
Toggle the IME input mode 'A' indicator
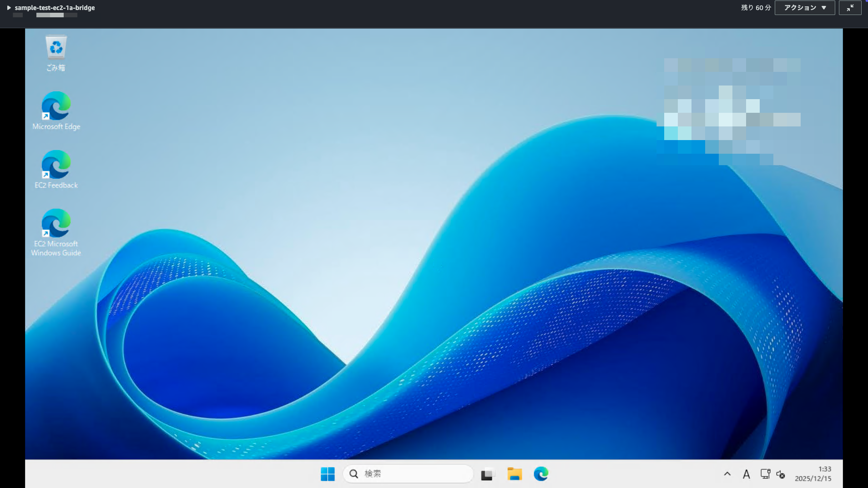[746, 474]
